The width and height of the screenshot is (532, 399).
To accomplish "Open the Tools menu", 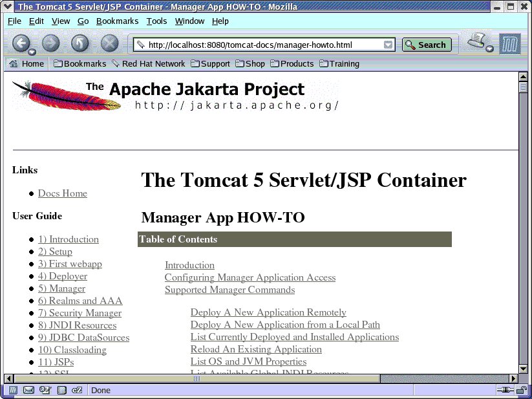I will point(156,21).
